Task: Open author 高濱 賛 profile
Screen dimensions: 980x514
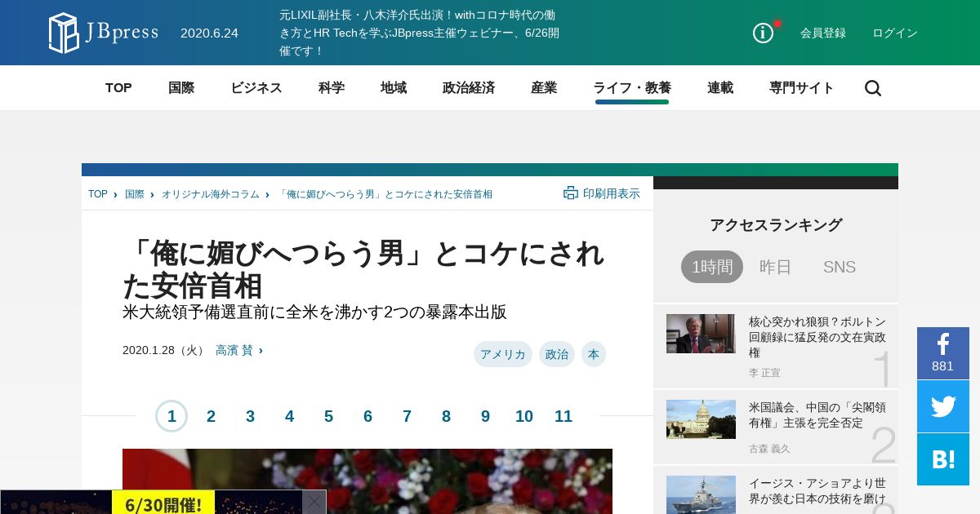Action: (x=234, y=350)
